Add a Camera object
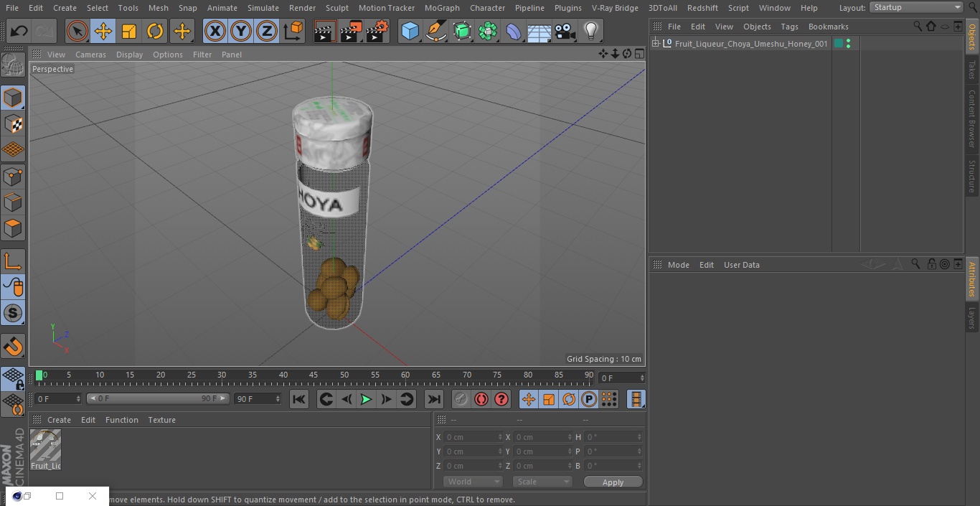The width and height of the screenshot is (980, 506). click(x=565, y=31)
